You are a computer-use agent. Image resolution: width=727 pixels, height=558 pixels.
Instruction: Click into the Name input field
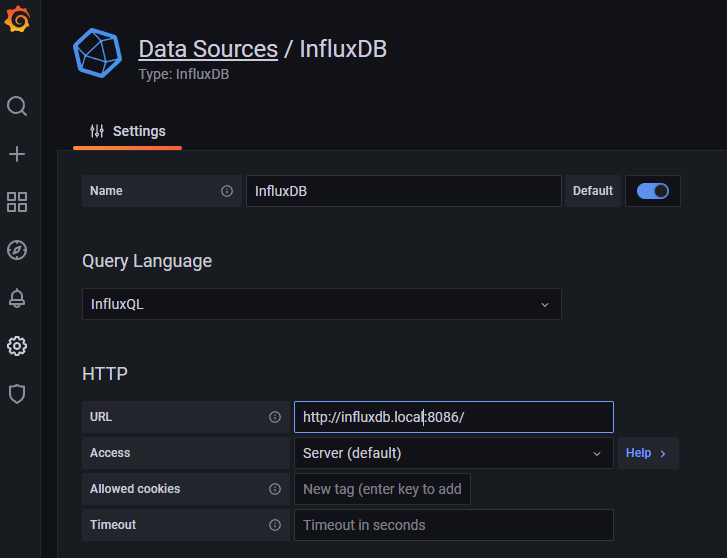click(x=404, y=191)
